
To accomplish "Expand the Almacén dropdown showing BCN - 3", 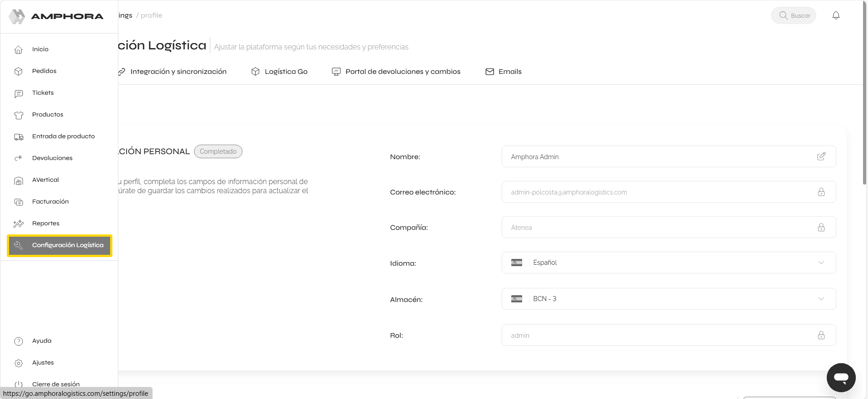I will point(668,299).
